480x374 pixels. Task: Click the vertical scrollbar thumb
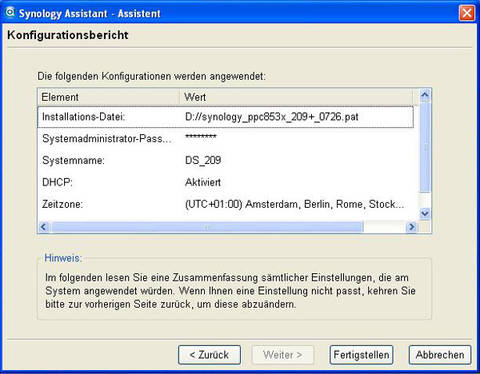pos(425,148)
